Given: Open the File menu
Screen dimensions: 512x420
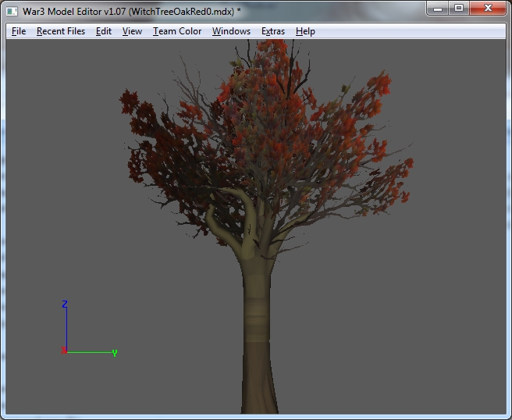Looking at the screenshot, I should tap(19, 31).
